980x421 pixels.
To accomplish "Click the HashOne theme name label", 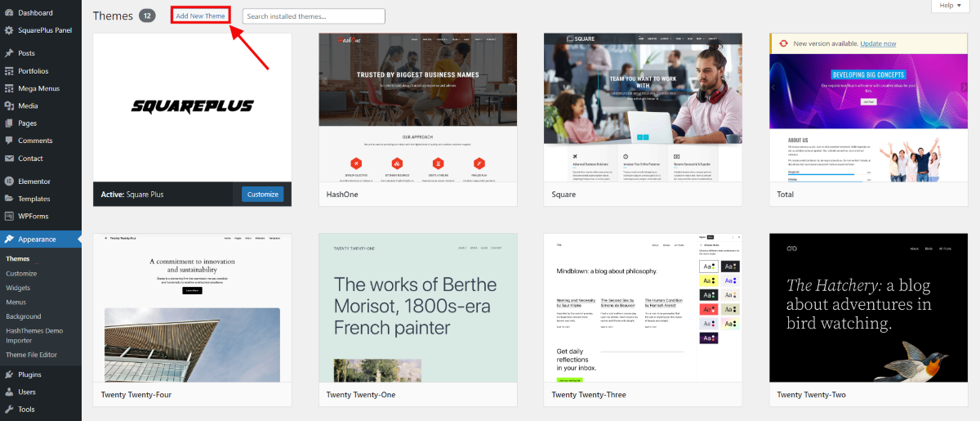I will point(342,195).
